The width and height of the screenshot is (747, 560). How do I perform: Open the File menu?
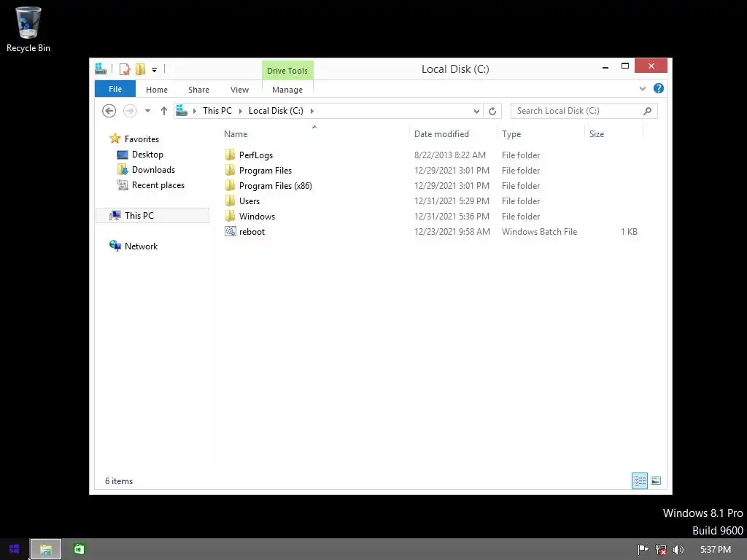click(x=115, y=89)
